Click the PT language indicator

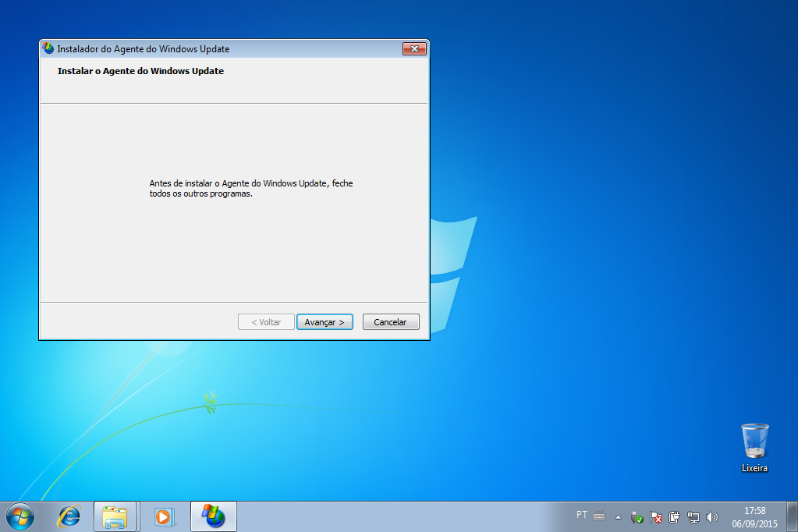[x=582, y=515]
